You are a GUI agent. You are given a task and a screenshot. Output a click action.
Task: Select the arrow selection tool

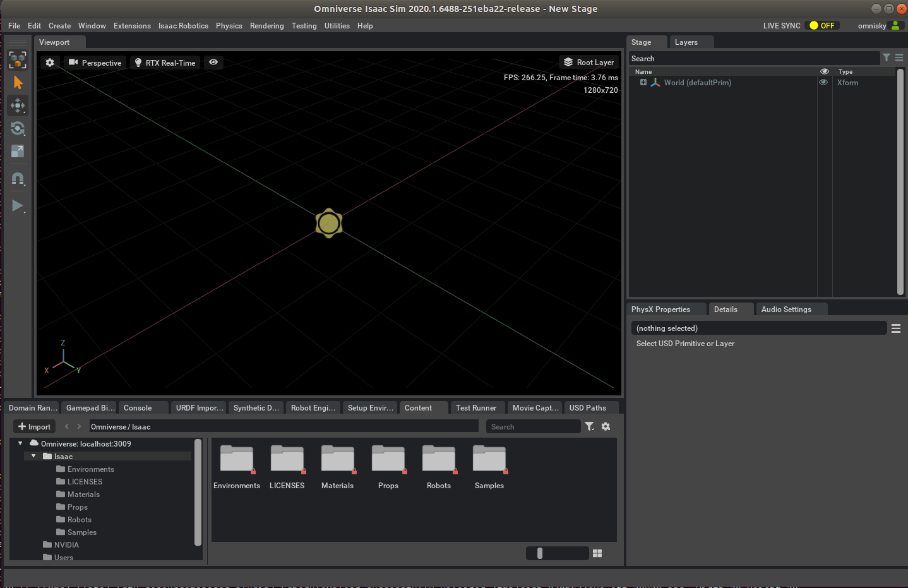point(18,83)
